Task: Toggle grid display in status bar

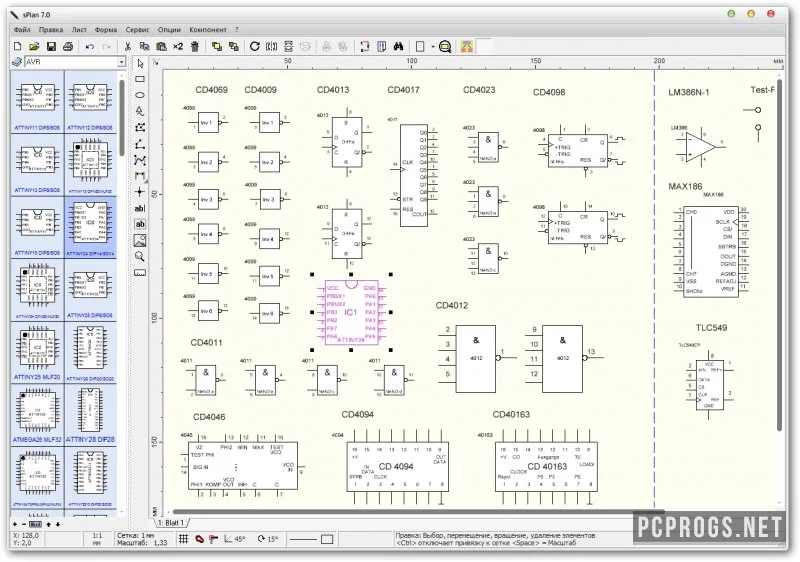Action: [x=184, y=539]
